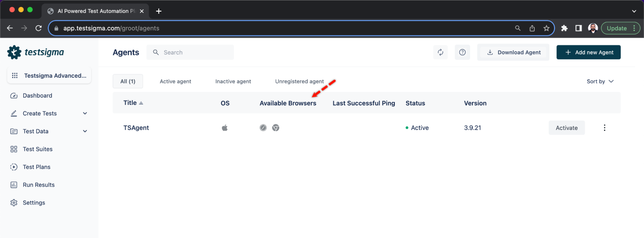
Task: Switch to the Active agent tab
Action: click(x=176, y=81)
